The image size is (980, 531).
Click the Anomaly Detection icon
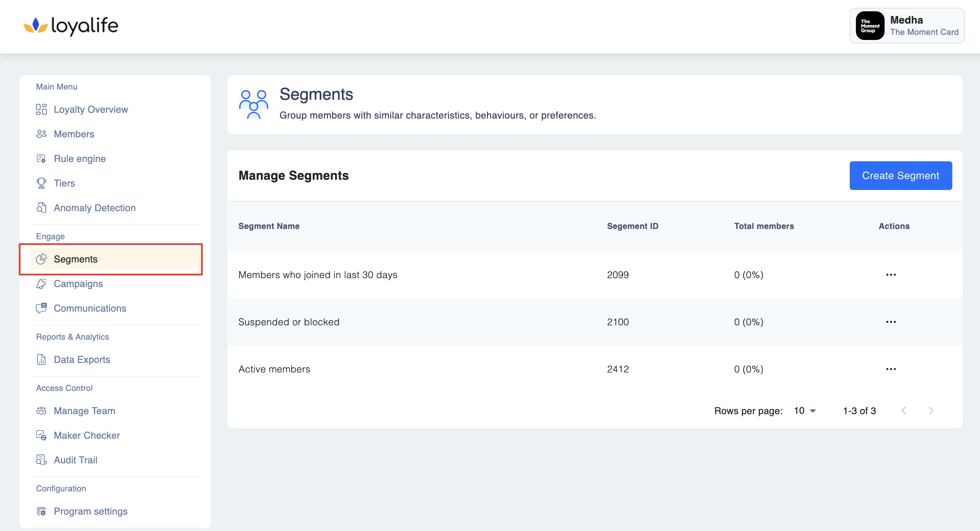[x=41, y=208]
